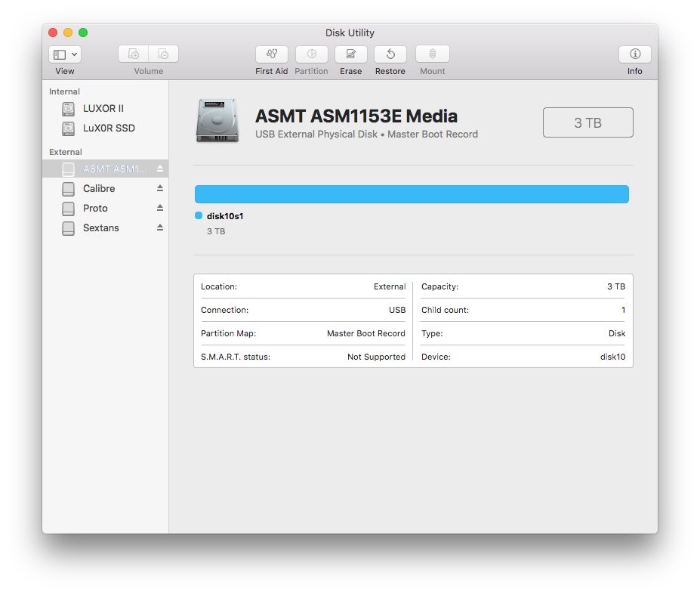Click the disk10s1 partition label

pos(225,216)
